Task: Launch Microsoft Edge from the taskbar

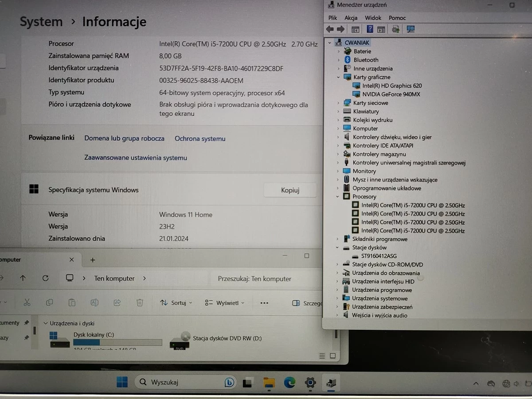Action: pyautogui.click(x=289, y=383)
